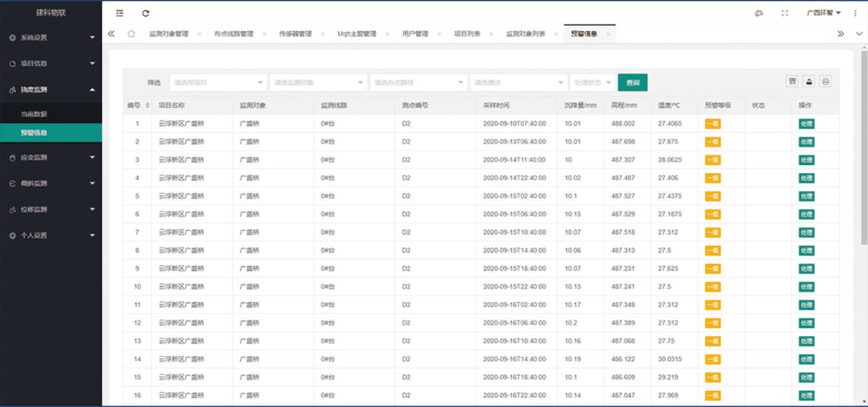
Task: Switch to the 项目列表 tab
Action: (x=467, y=34)
